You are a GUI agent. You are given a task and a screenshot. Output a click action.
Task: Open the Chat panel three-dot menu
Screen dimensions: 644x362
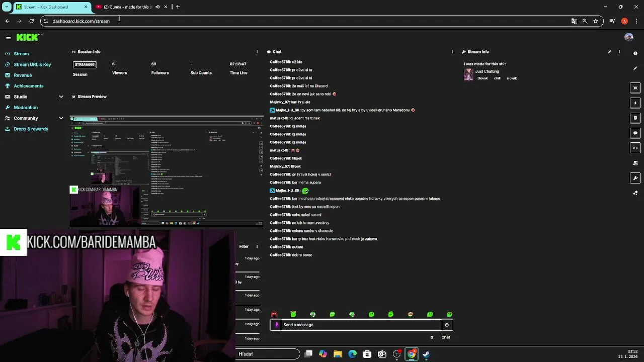click(x=452, y=52)
